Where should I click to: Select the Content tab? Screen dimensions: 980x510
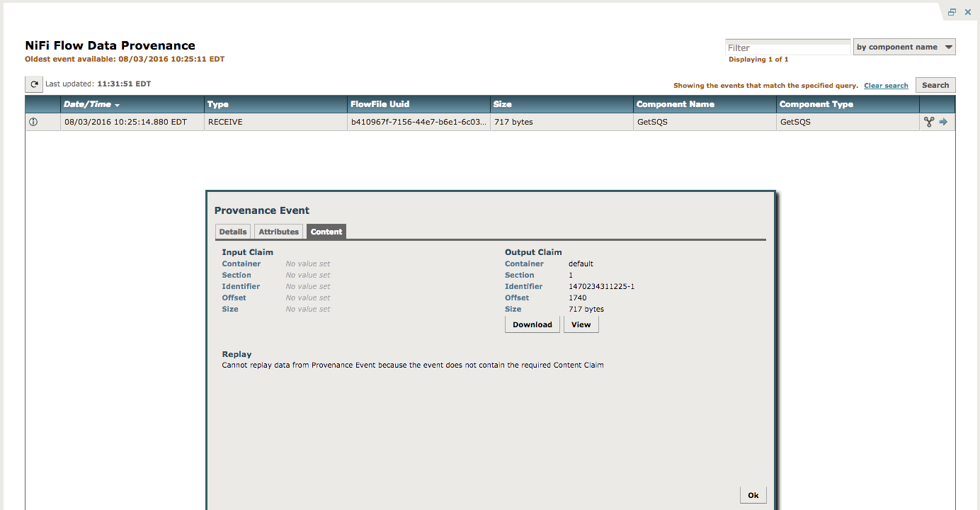[326, 231]
